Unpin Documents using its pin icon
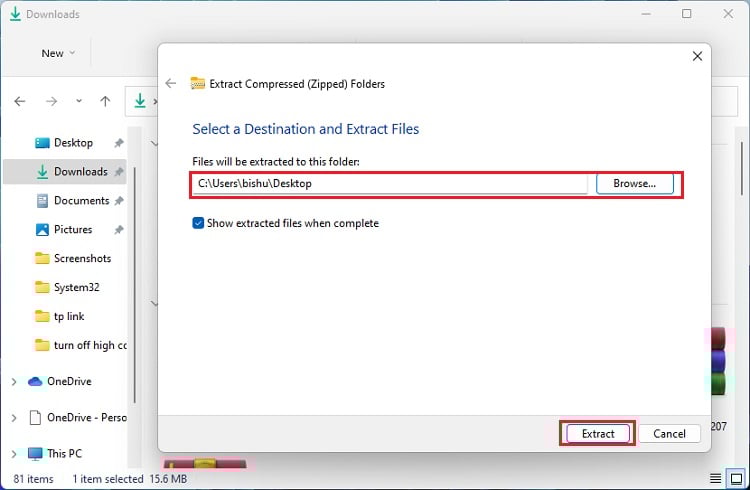 tap(119, 200)
